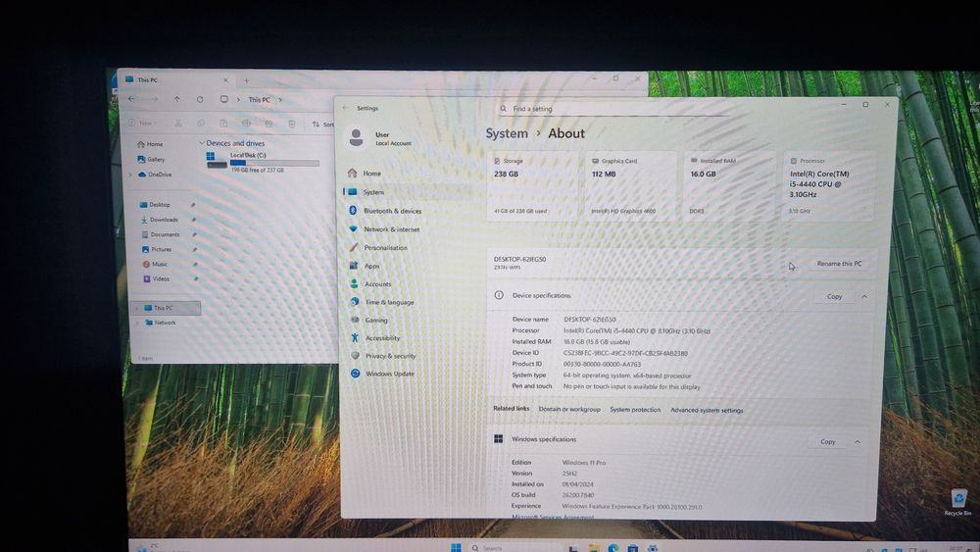
Task: Open the New dropdown in File Explorer
Action: (x=143, y=124)
